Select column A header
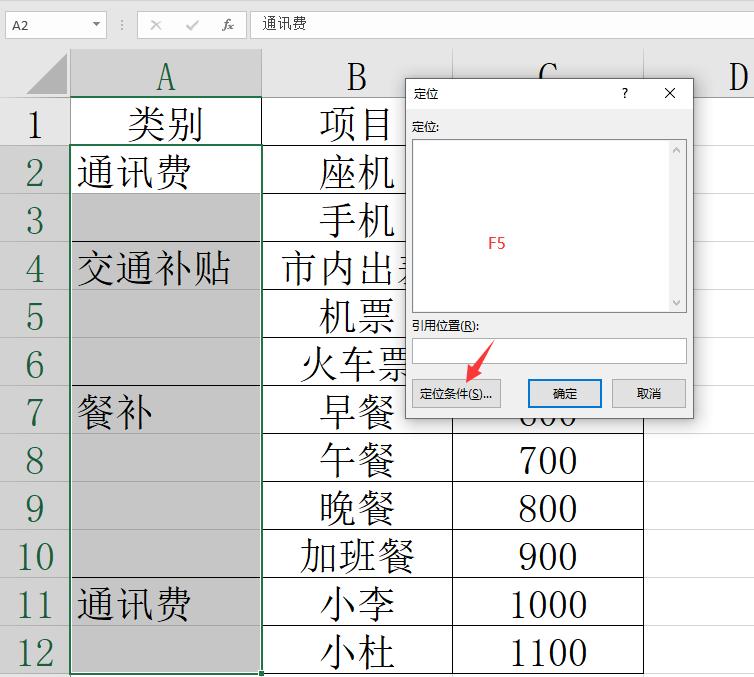Screen dimensions: 754x677 [x=166, y=73]
